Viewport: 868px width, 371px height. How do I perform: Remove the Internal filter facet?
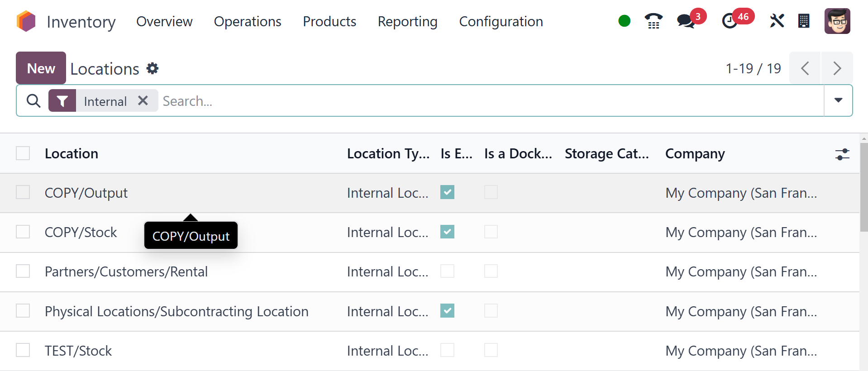(143, 100)
